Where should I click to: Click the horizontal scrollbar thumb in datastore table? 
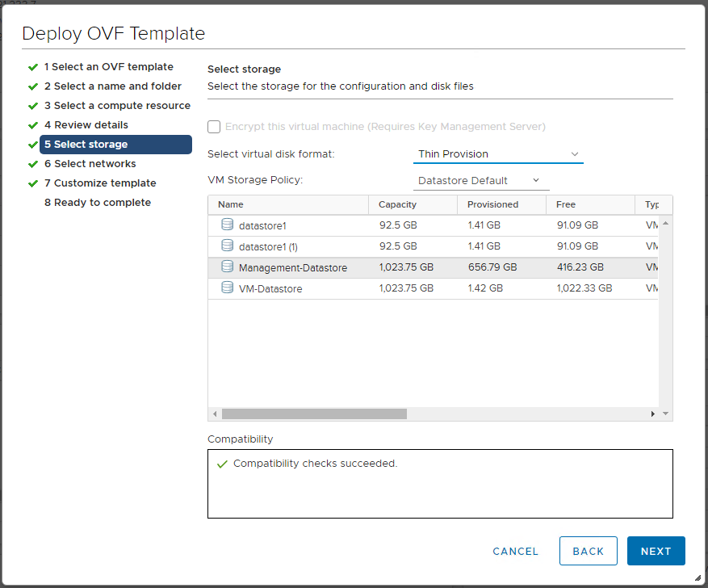pyautogui.click(x=314, y=414)
